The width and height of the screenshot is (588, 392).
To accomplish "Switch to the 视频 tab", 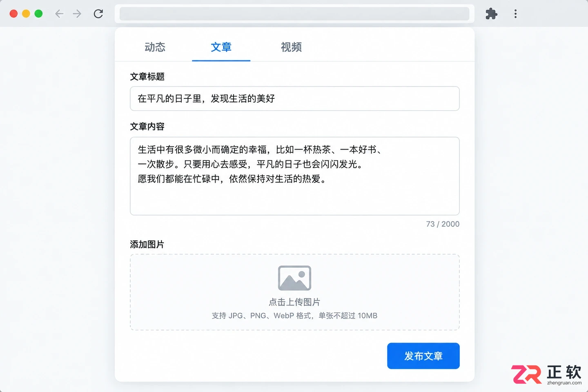I will (x=291, y=47).
